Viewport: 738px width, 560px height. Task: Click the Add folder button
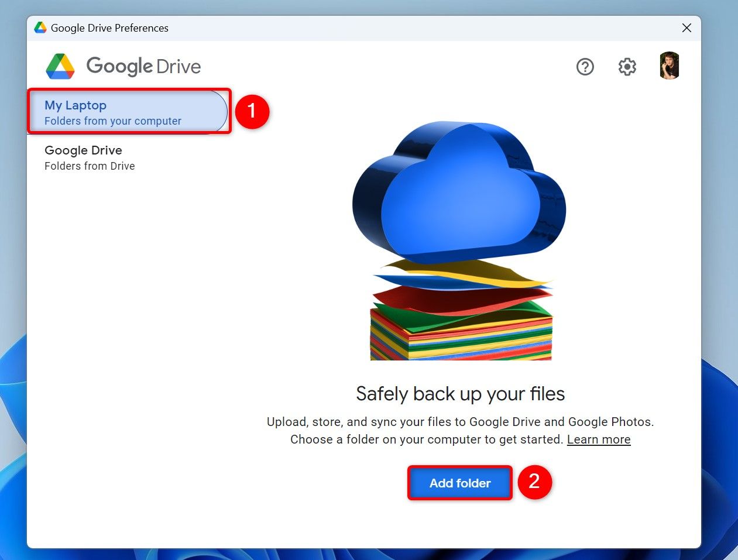(460, 483)
